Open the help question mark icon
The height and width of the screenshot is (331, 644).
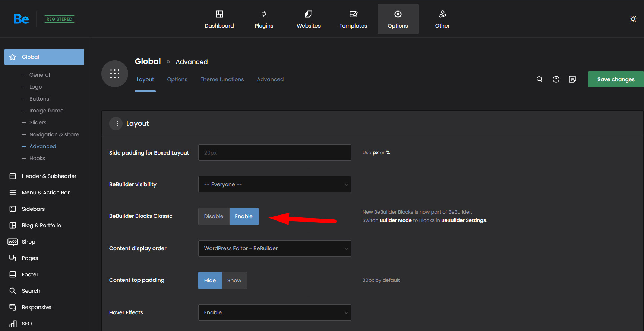tap(556, 79)
